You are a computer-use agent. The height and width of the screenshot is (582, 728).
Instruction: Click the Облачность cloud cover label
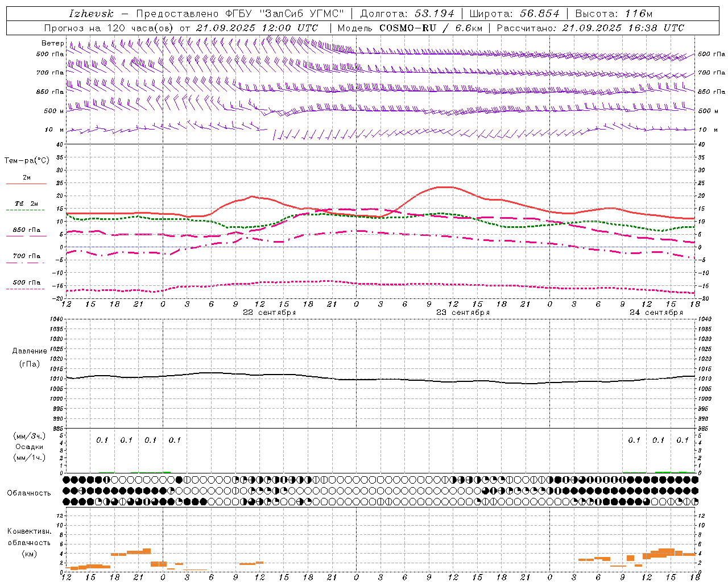[x=29, y=493]
